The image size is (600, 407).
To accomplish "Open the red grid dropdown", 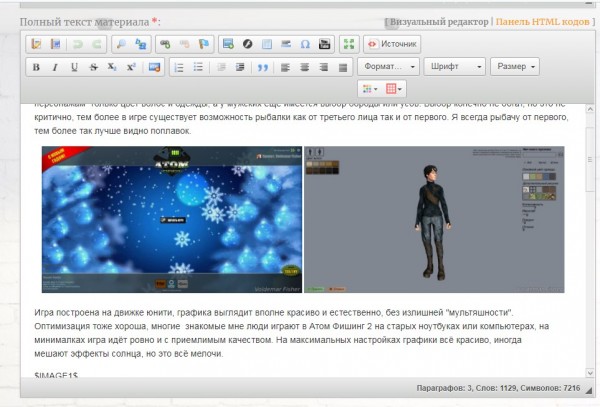I will click(x=394, y=89).
